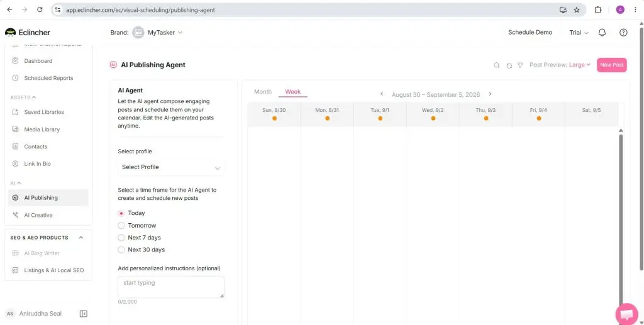Click the Schedule Demo link
The width and height of the screenshot is (644, 325).
[530, 33]
